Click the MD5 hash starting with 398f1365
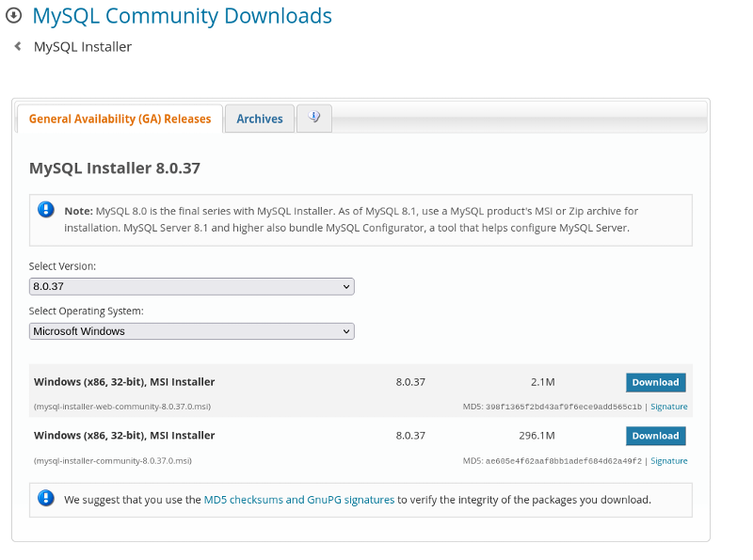The width and height of the screenshot is (753, 560). 563,407
